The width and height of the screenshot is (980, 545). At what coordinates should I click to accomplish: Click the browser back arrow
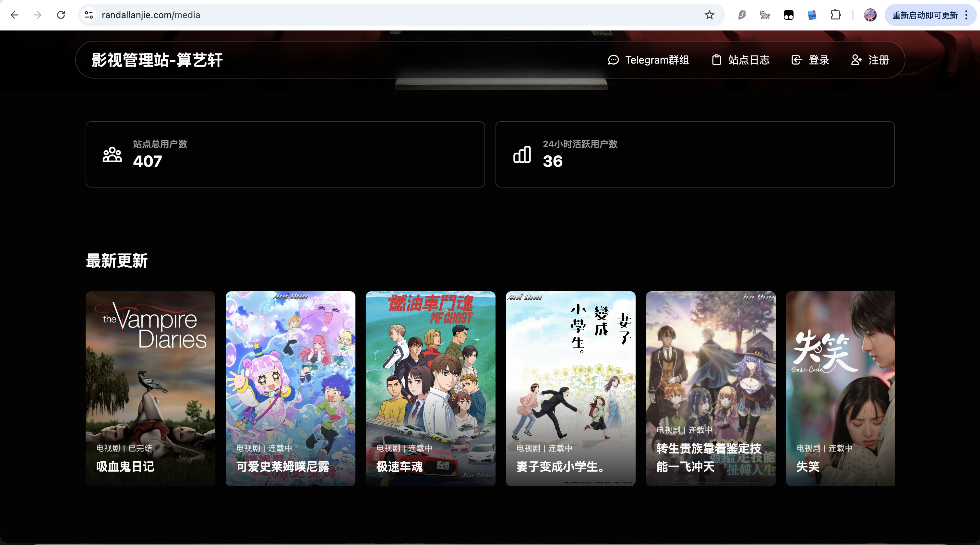15,15
